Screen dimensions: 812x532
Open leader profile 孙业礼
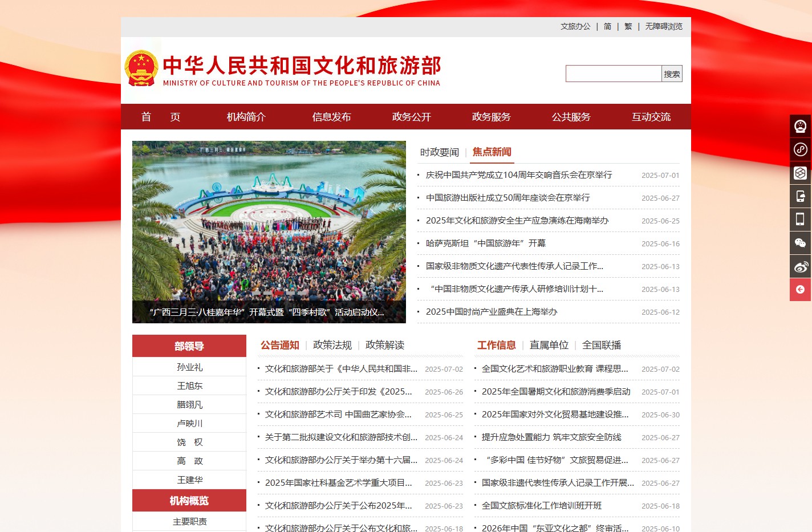coord(189,367)
